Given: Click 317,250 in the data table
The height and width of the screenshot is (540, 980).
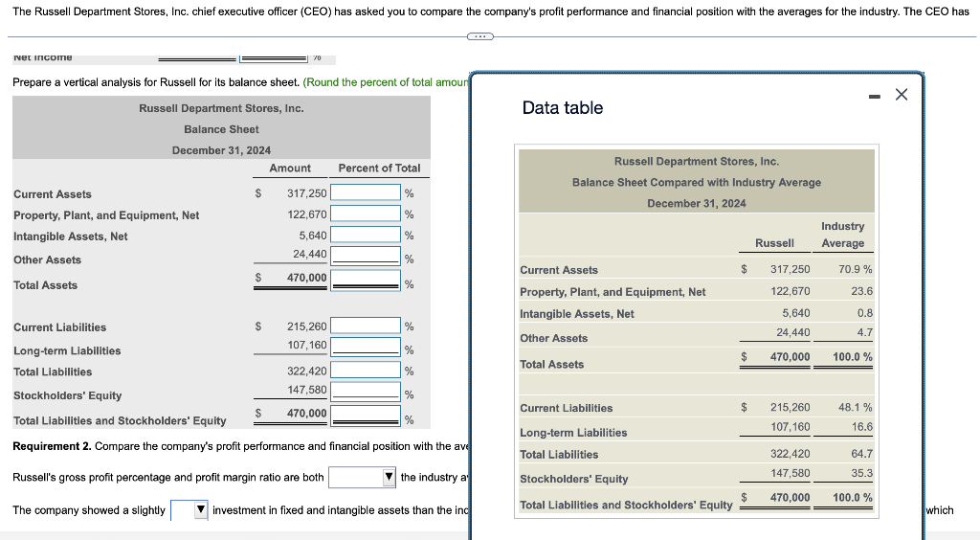Looking at the screenshot, I should coord(790,269).
